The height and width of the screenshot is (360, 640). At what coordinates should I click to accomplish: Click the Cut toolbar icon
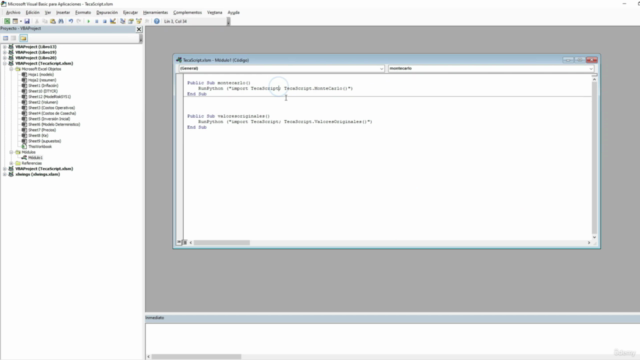pos(37,21)
